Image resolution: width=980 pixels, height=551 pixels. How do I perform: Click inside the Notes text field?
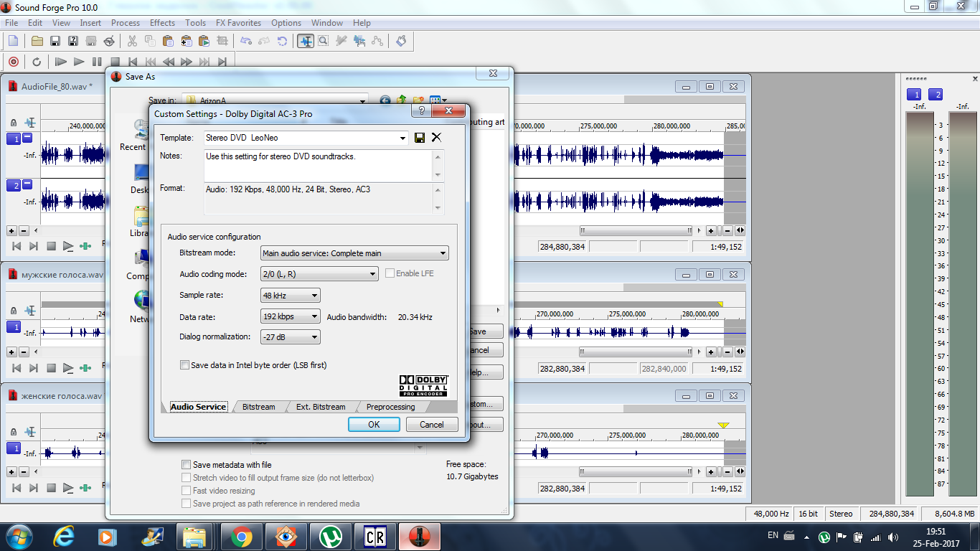(x=319, y=166)
